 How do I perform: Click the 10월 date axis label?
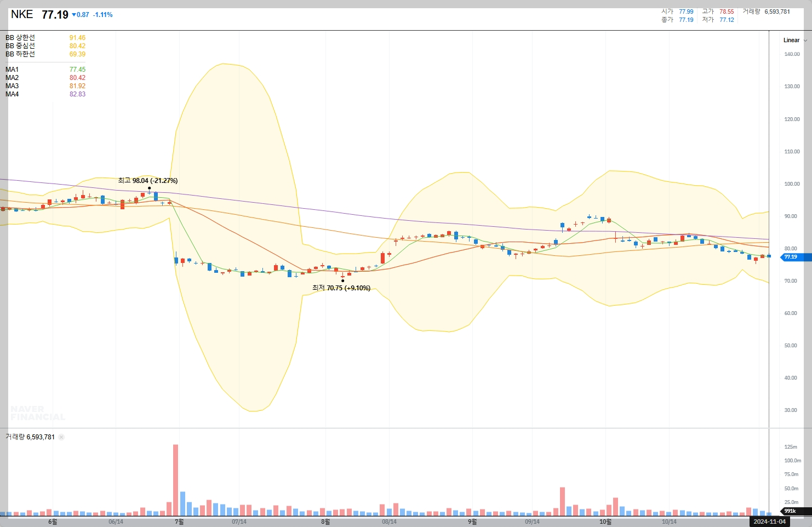[x=605, y=522]
